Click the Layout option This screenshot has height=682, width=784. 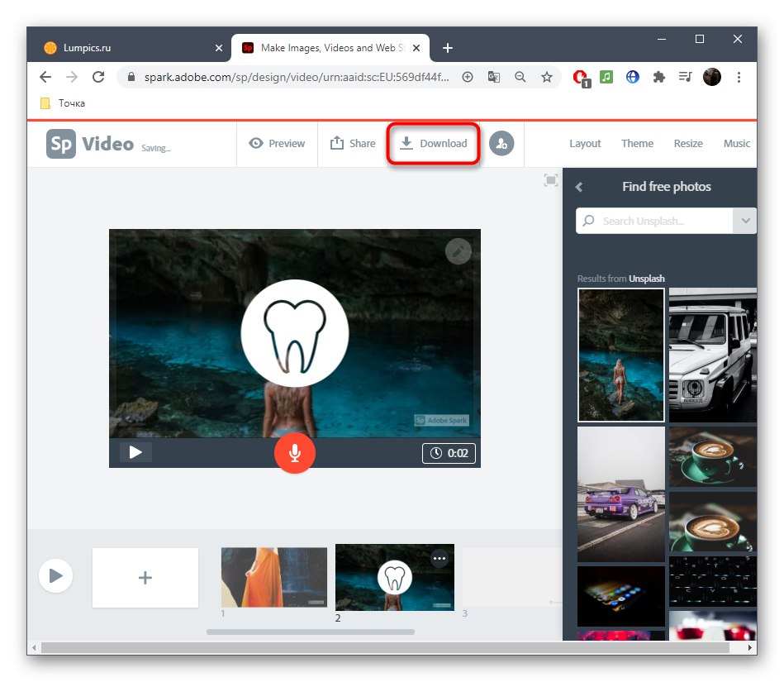point(585,143)
